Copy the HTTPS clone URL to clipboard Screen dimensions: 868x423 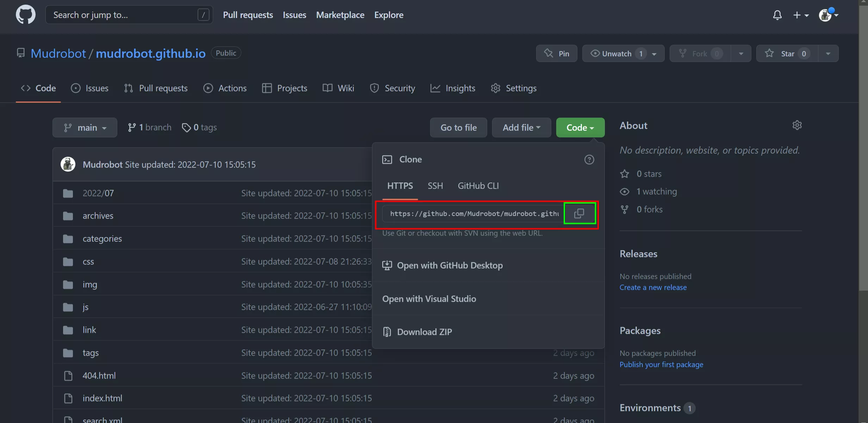579,213
